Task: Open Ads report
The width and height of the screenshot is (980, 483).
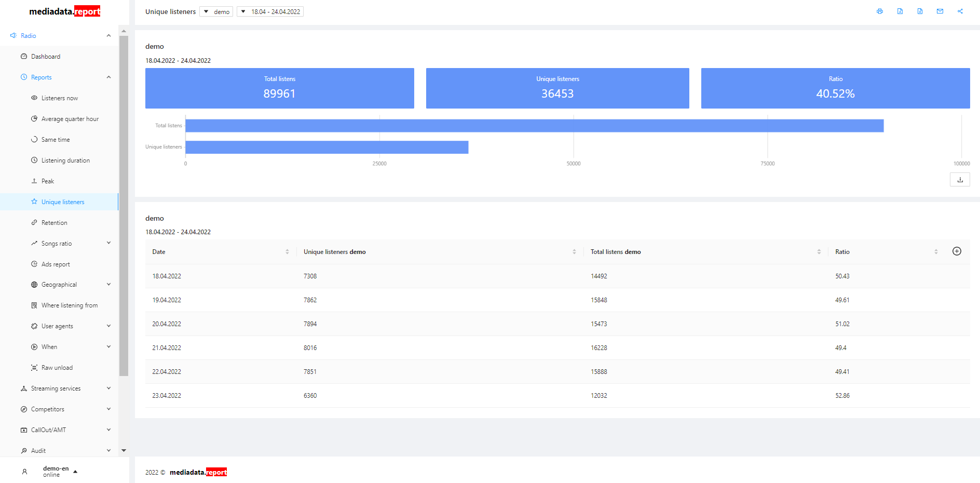Action: [56, 264]
